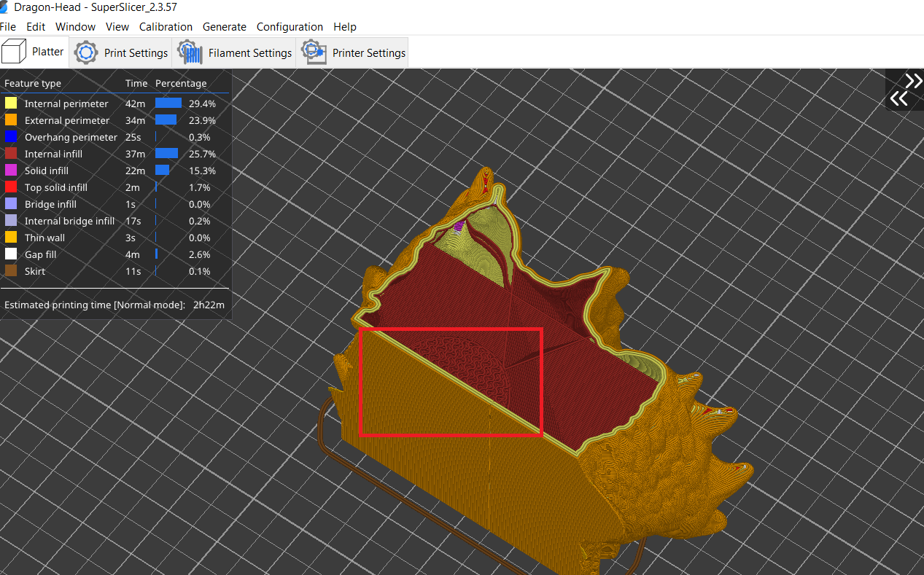Screen dimensions: 924x575
Task: Click the Print Settings gear icon
Action: [87, 53]
